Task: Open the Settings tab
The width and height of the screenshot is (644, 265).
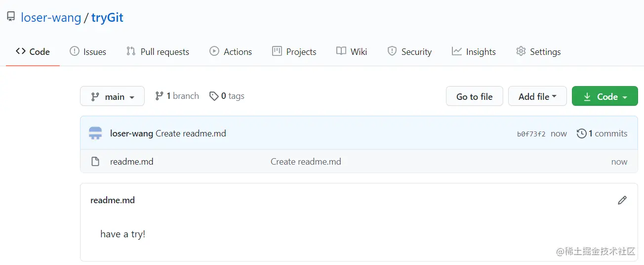Action: pyautogui.click(x=538, y=51)
